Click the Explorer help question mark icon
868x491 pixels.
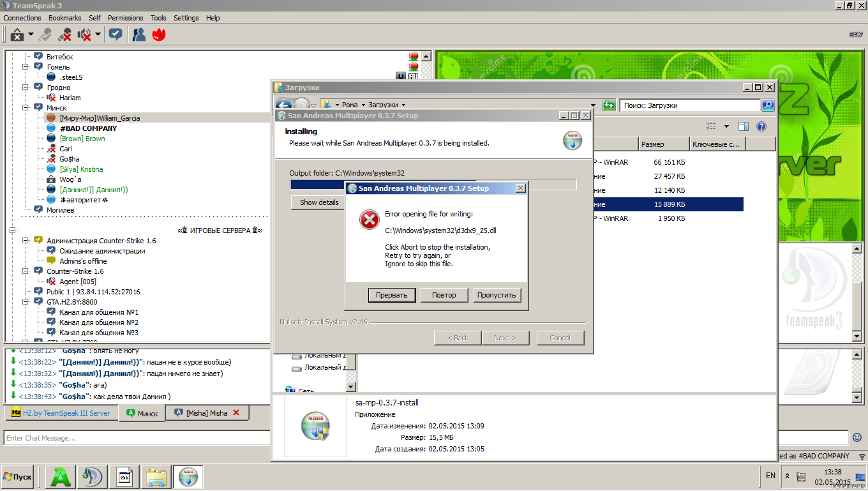[x=761, y=126]
